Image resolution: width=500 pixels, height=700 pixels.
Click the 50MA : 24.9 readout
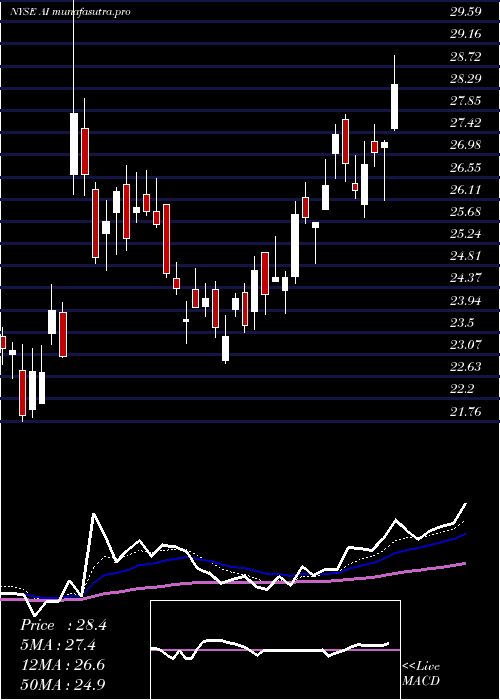63,684
